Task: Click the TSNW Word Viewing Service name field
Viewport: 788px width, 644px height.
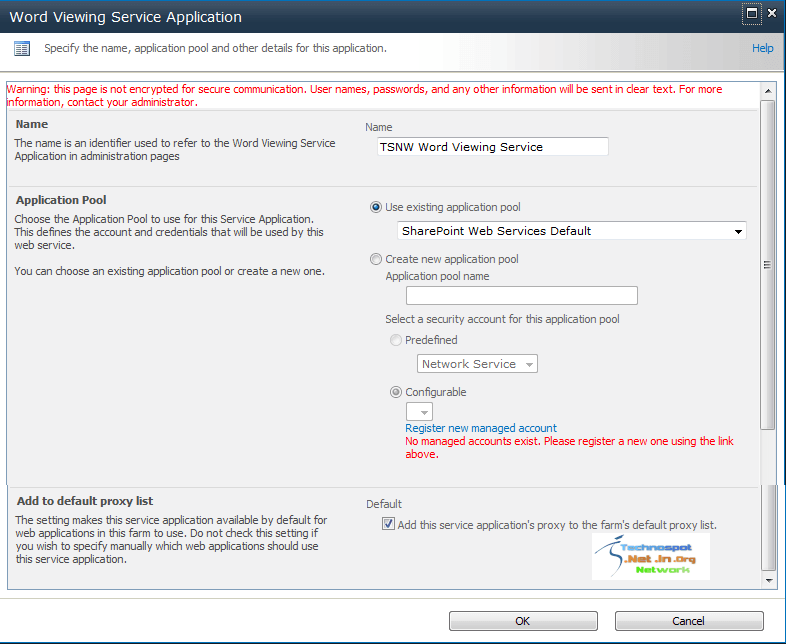Action: click(x=492, y=147)
